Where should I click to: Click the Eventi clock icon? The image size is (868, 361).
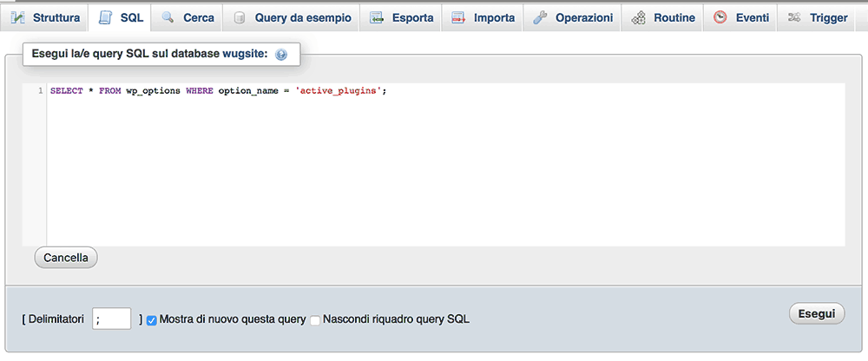click(720, 17)
